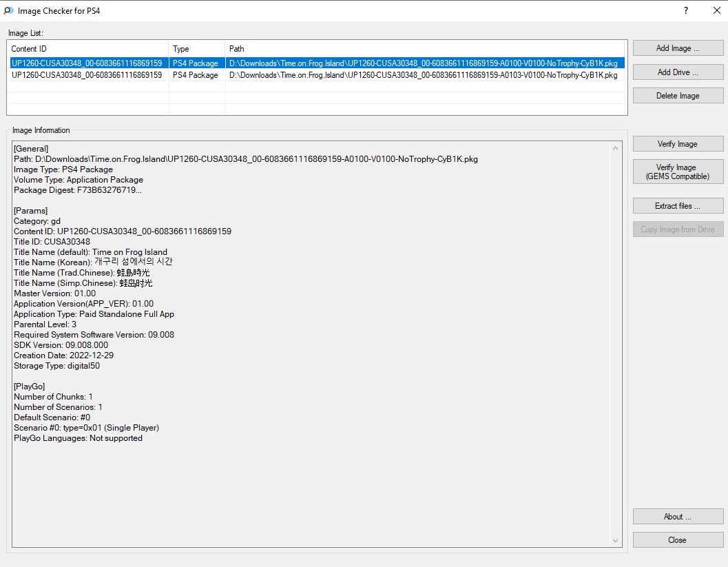The height and width of the screenshot is (567, 728).
Task: Click Title Name (default): Time on Frog Island
Action: 90,252
